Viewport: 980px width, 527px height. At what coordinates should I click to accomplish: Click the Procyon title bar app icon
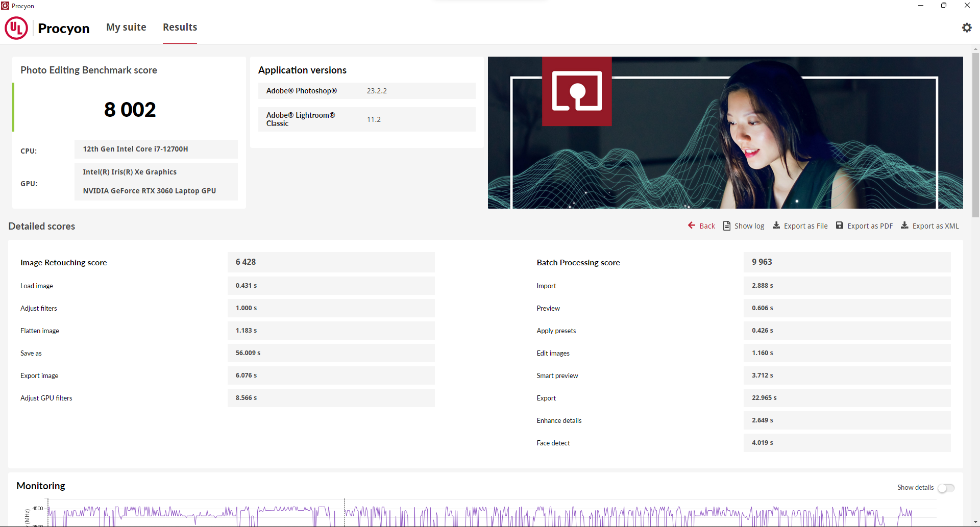click(x=5, y=6)
